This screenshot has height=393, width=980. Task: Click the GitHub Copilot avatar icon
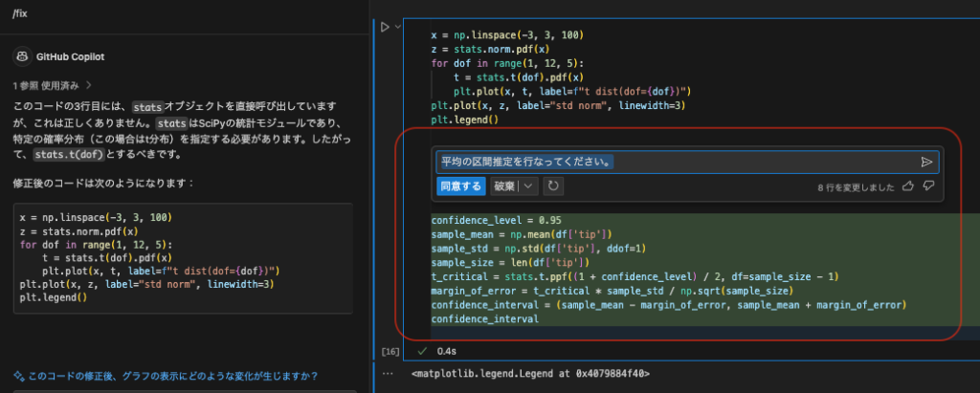click(x=22, y=56)
